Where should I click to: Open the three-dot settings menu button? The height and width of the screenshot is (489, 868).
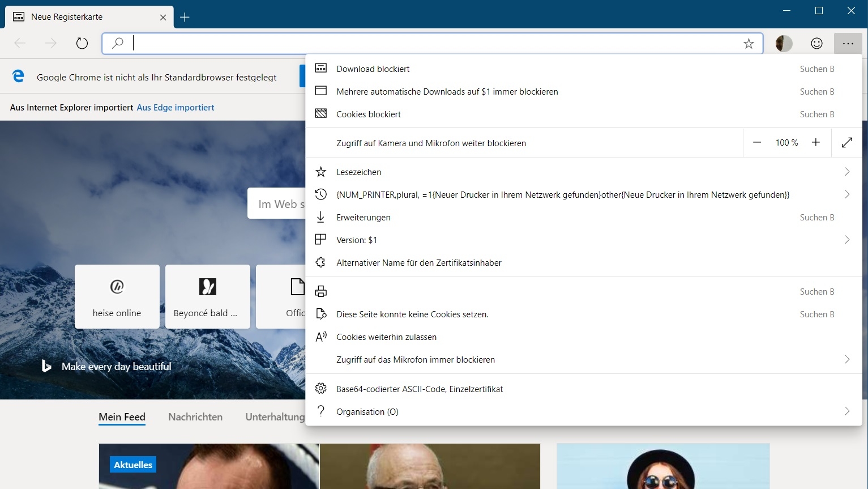pyautogui.click(x=848, y=44)
